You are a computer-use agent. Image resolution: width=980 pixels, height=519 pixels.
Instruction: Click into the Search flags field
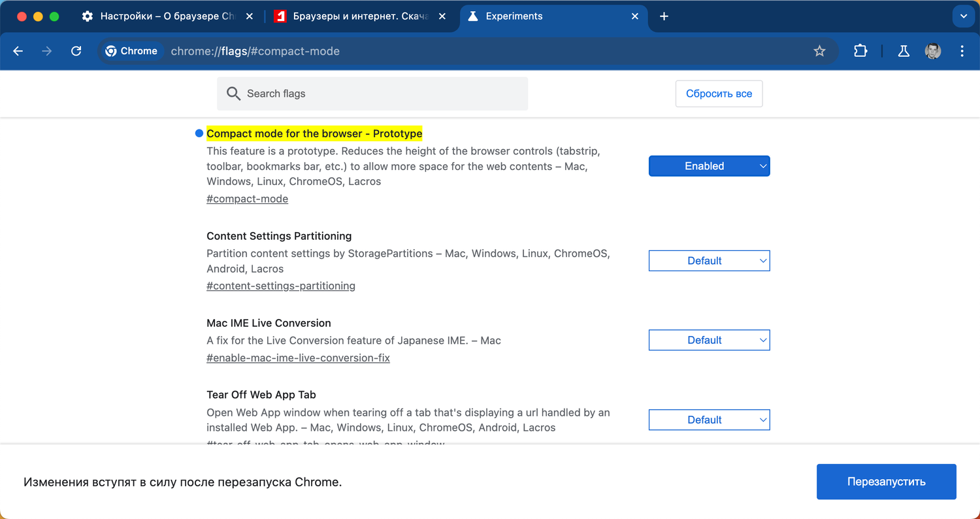(379, 93)
